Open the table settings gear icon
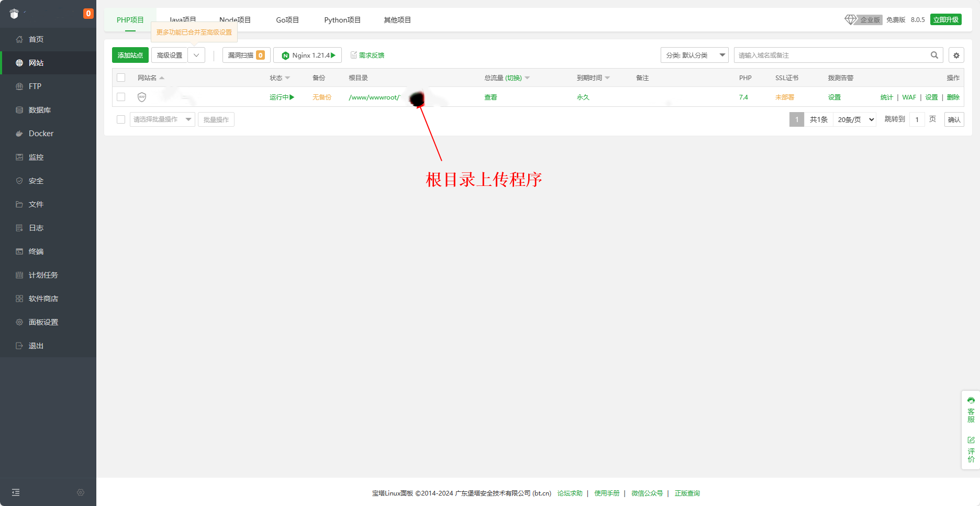This screenshot has width=980, height=506. point(956,55)
